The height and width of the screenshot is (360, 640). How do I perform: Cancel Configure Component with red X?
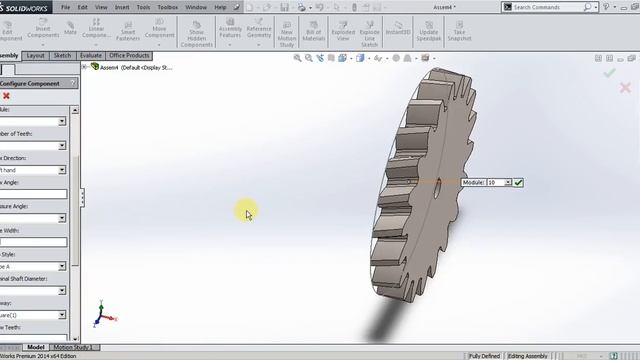[6, 96]
